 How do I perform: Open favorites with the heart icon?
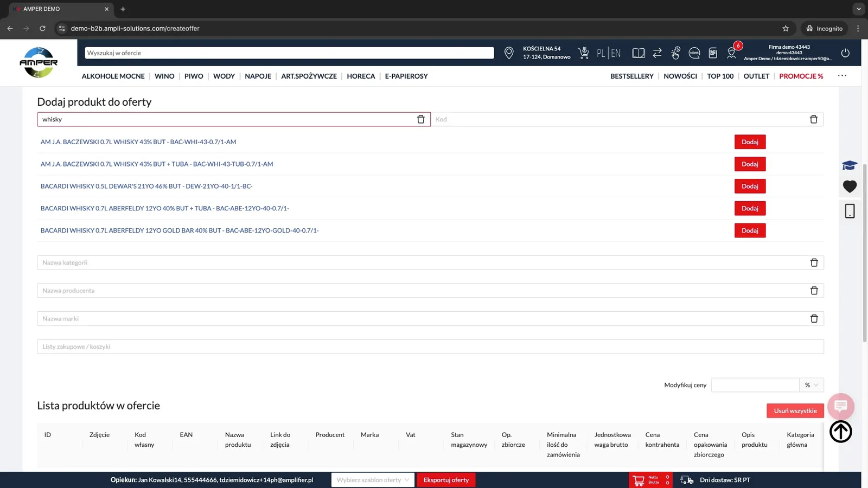click(x=850, y=187)
